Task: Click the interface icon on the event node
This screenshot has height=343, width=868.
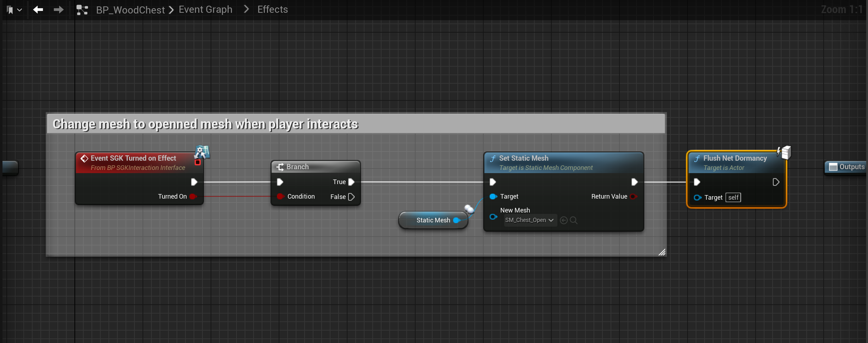Action: 202,152
